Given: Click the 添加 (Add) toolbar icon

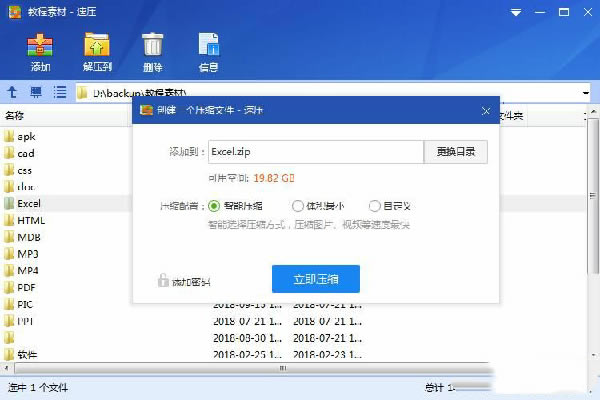Looking at the screenshot, I should point(40,52).
